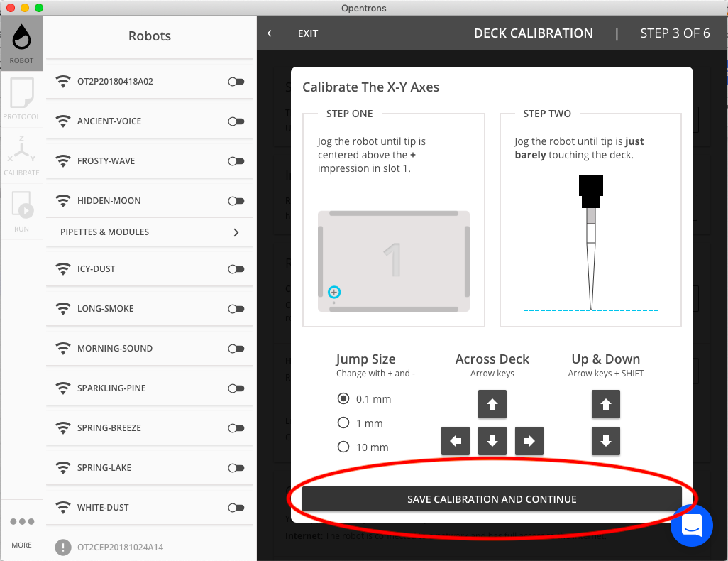
Task: Toggle connection for SPRING-LAKE robot
Action: coord(236,467)
